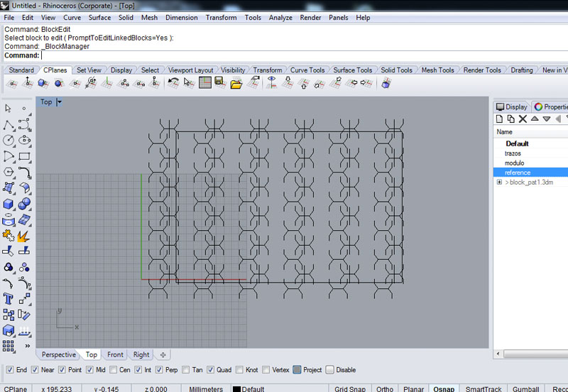Toggle the Int osnap checkbox
Screen dimensions: 568x392
[x=138, y=370]
